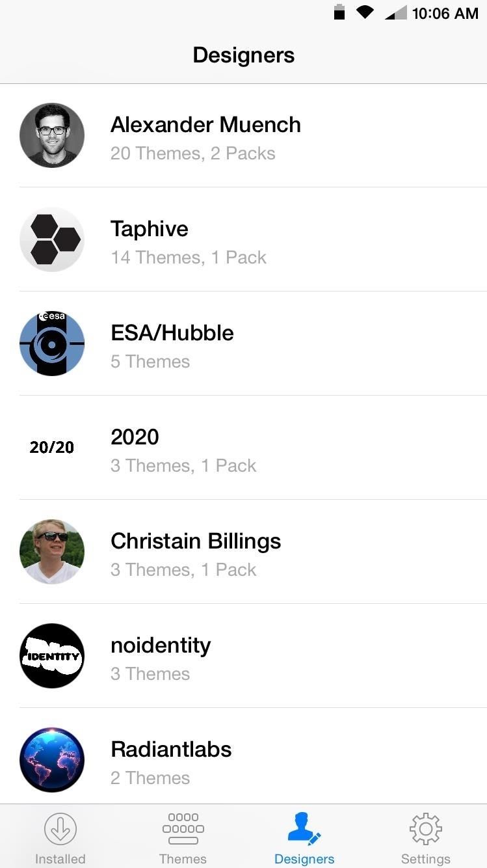The image size is (487, 868).
Task: Tap Christain Billings' profile photo
Action: click(52, 552)
